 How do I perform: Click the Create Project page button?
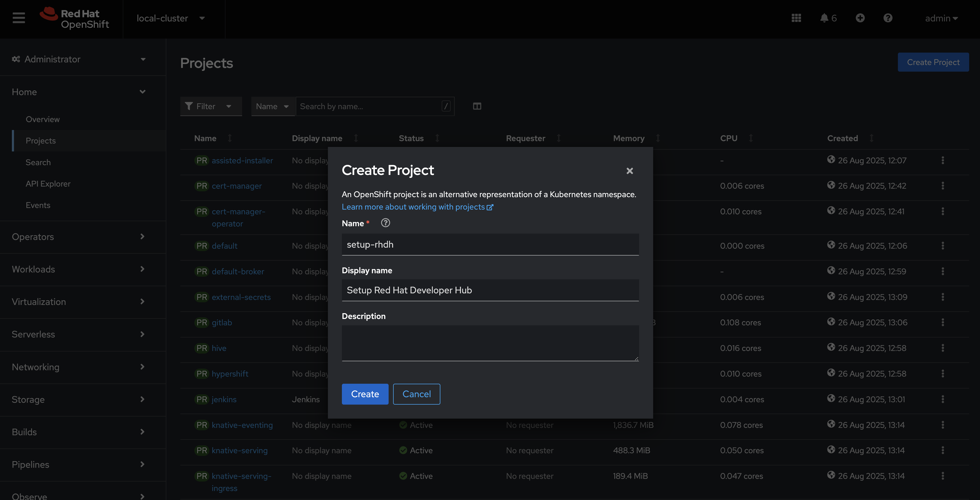coord(933,62)
